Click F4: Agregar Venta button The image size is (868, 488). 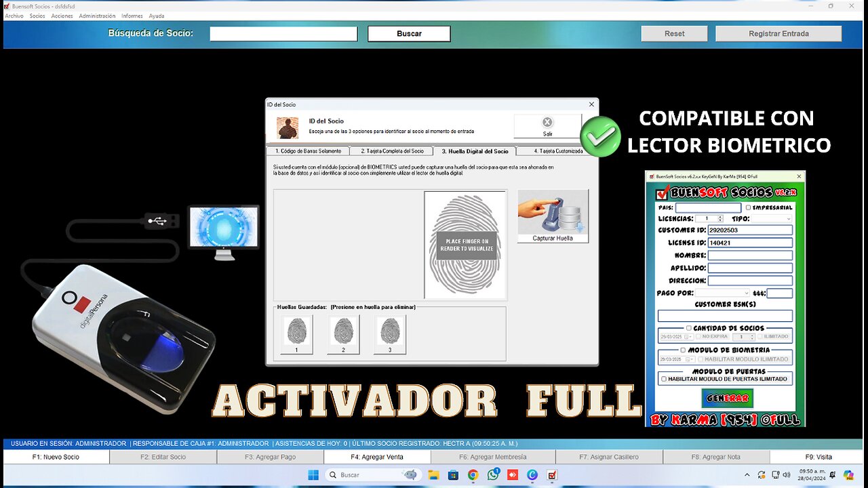pyautogui.click(x=377, y=457)
